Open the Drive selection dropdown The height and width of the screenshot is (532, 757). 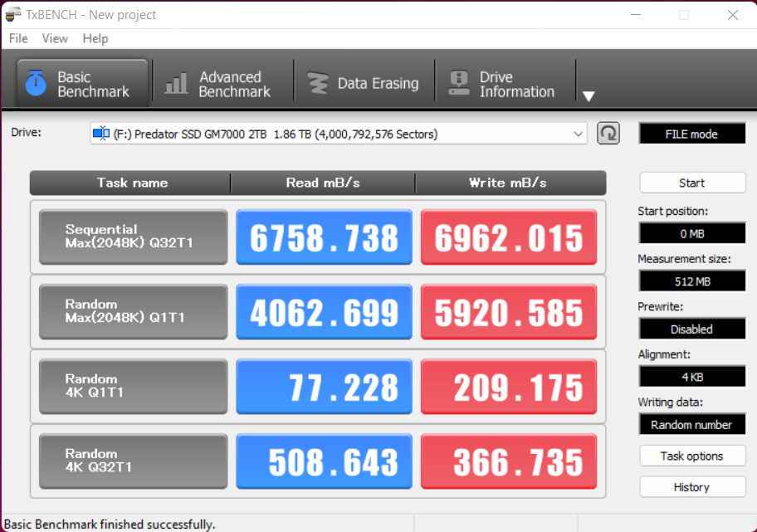pos(338,134)
